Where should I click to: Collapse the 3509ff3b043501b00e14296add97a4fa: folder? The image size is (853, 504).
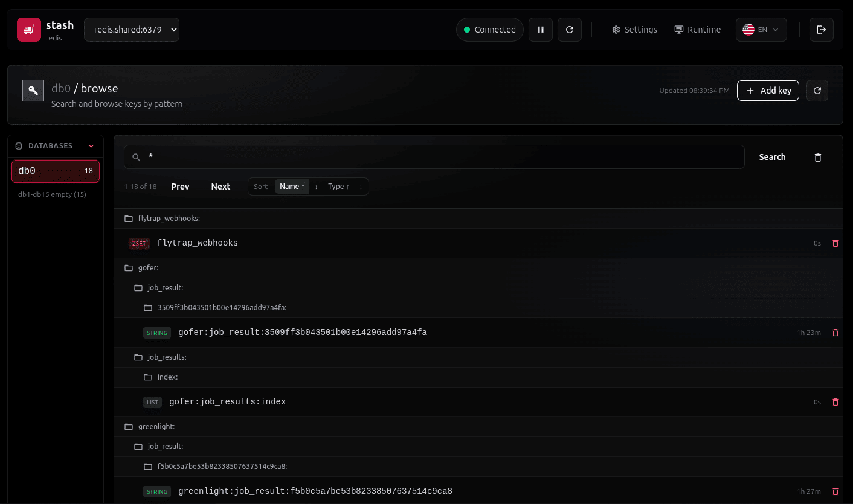[478, 308]
